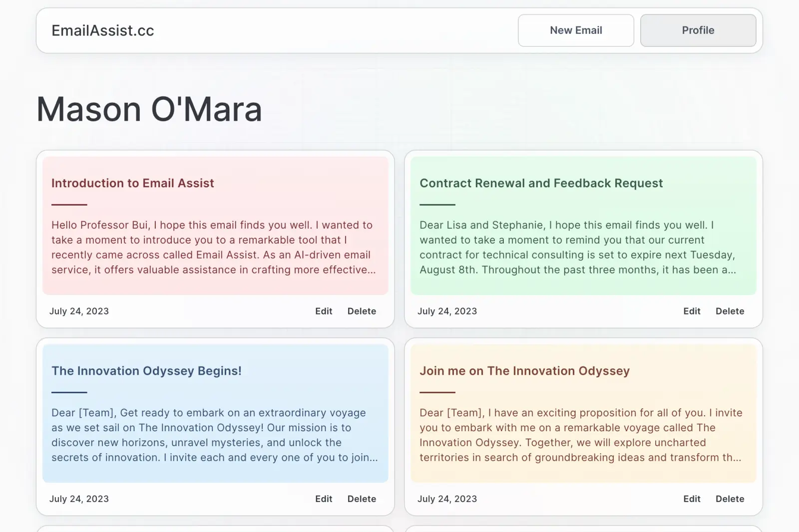The image size is (799, 532).
Task: Click the New Email button
Action: coord(575,30)
